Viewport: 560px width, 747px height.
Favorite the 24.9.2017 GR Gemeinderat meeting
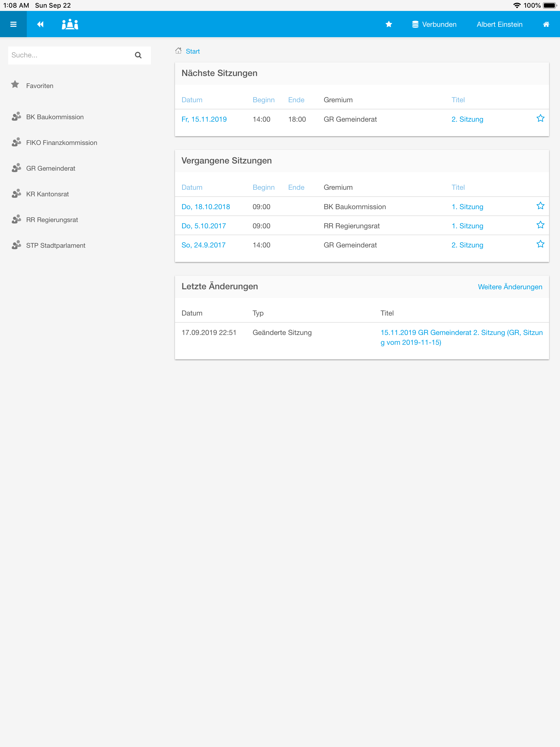pyautogui.click(x=540, y=244)
